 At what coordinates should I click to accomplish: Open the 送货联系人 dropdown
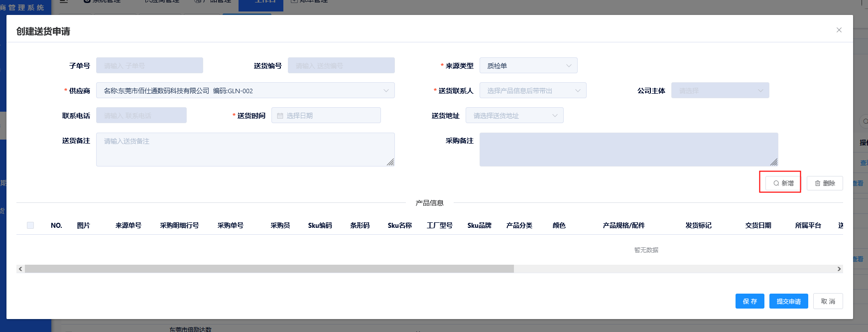point(532,91)
